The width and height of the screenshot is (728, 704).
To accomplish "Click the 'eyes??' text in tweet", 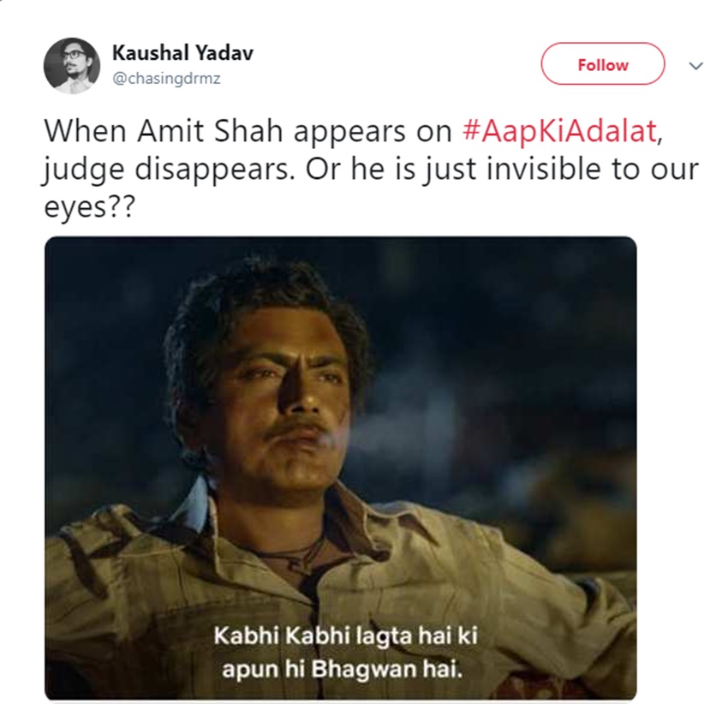I will (89, 206).
